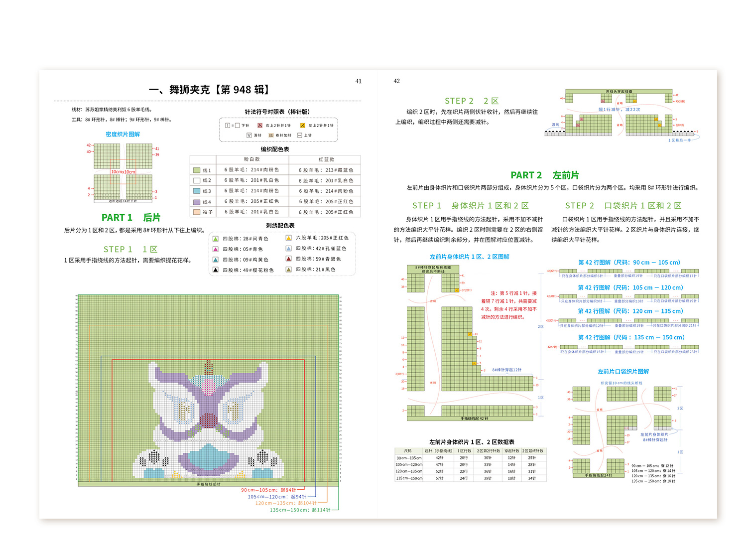Select the 卷针加针 stitch symbol
Screen dimensions: 747x560
pos(271,135)
